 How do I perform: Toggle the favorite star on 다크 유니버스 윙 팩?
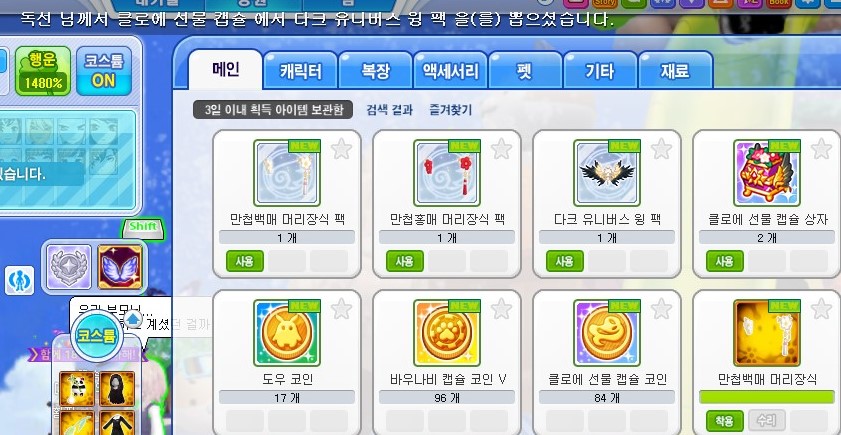click(x=661, y=149)
